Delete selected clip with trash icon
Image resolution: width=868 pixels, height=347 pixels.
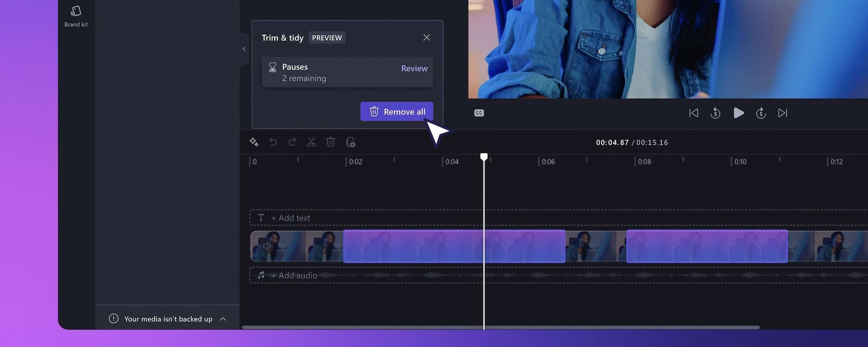tap(331, 142)
